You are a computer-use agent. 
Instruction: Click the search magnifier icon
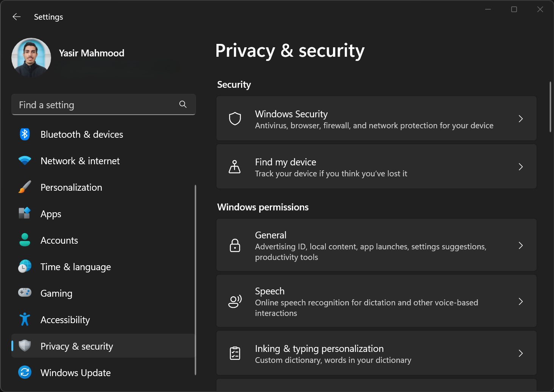point(183,104)
